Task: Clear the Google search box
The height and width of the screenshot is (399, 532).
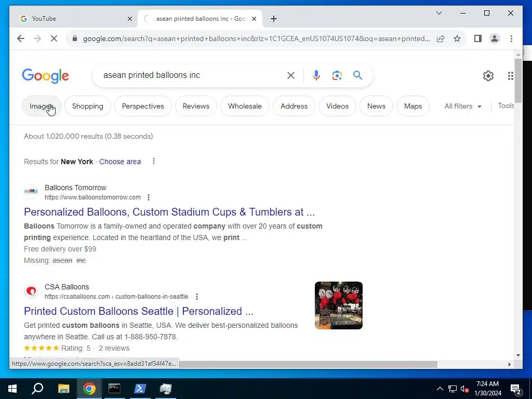Action: coord(291,75)
